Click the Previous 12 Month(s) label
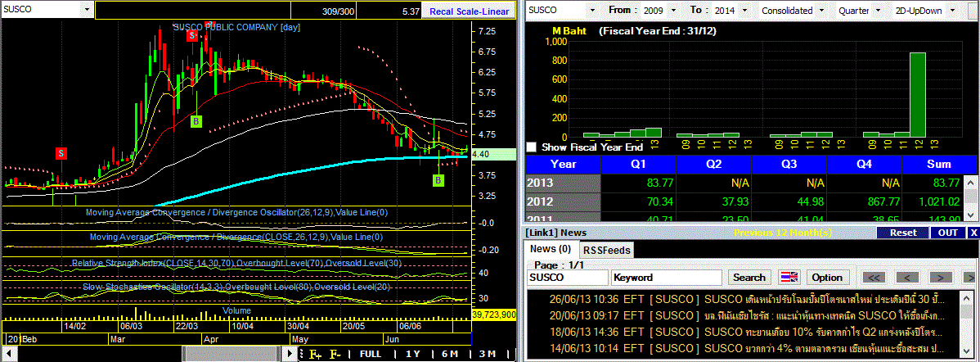980x362 pixels. coord(783,233)
